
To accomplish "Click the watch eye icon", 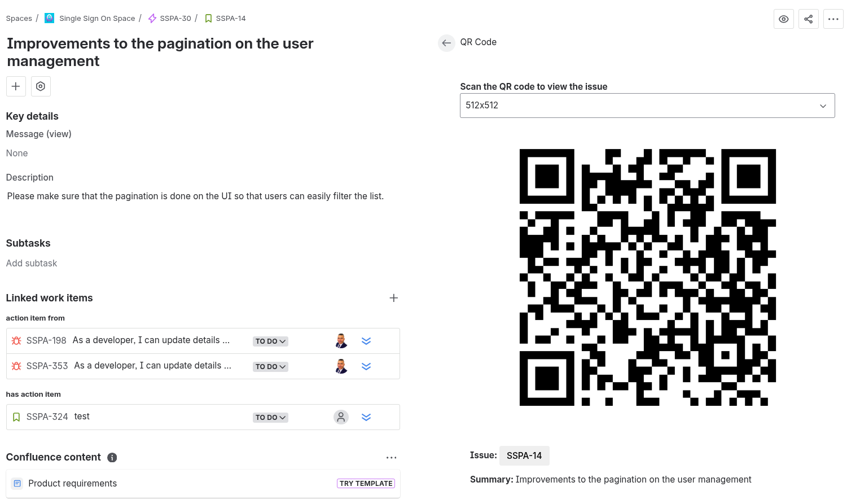I will click(x=783, y=19).
